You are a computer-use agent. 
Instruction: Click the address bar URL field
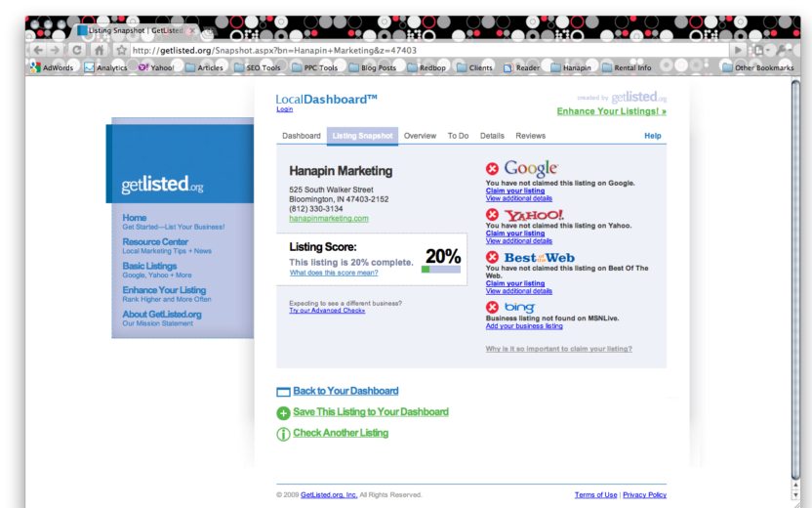click(428, 50)
